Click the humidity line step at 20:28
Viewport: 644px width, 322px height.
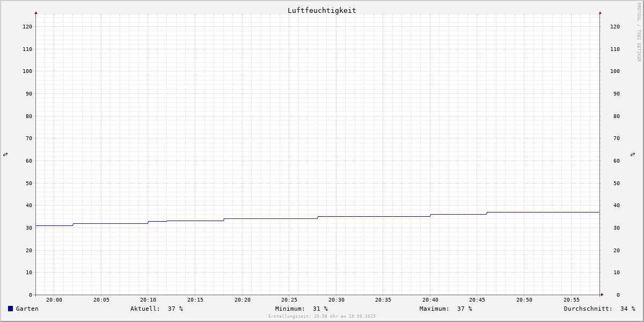pyautogui.click(x=318, y=217)
